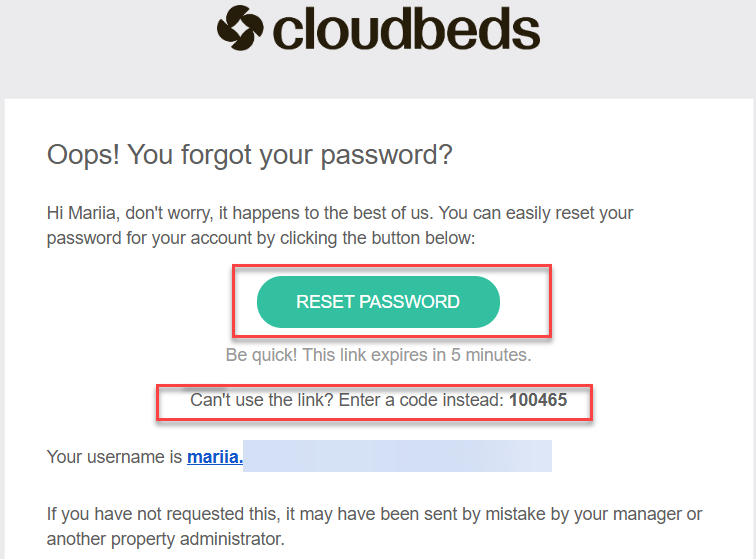This screenshot has width=756, height=559.
Task: Click the "another property administrator." line
Action: 166,540
